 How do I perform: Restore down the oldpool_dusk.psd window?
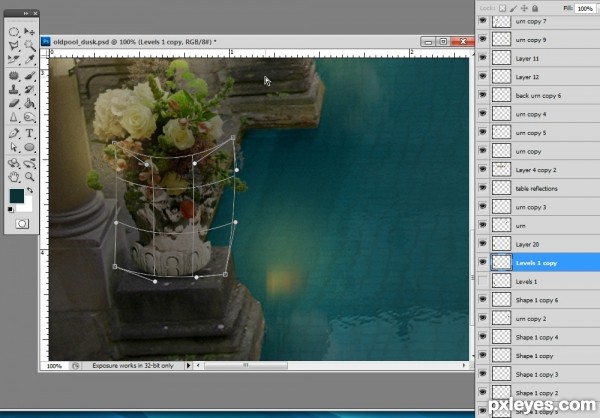443,41
